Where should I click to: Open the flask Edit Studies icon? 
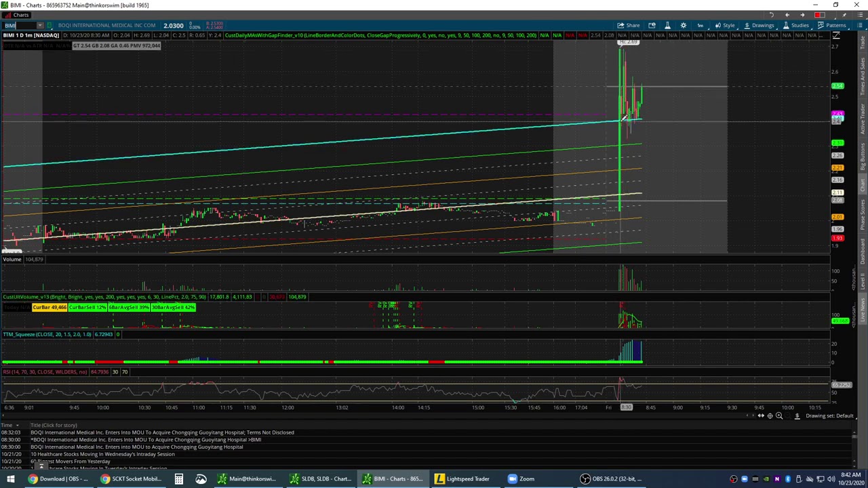point(667,26)
